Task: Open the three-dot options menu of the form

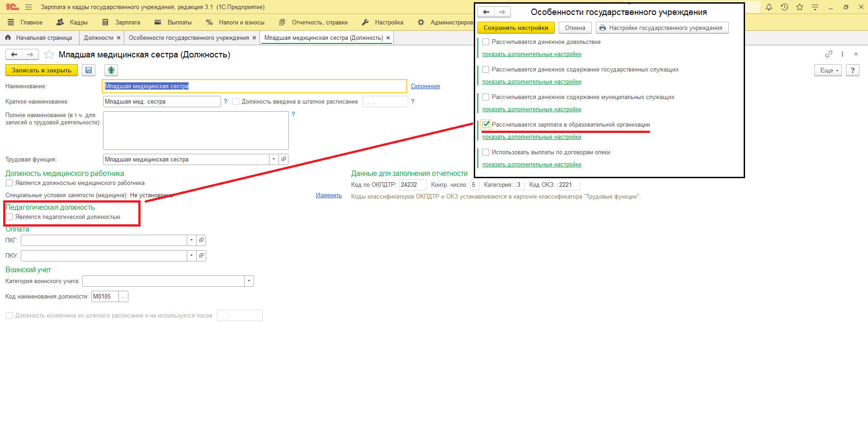Action: click(842, 54)
